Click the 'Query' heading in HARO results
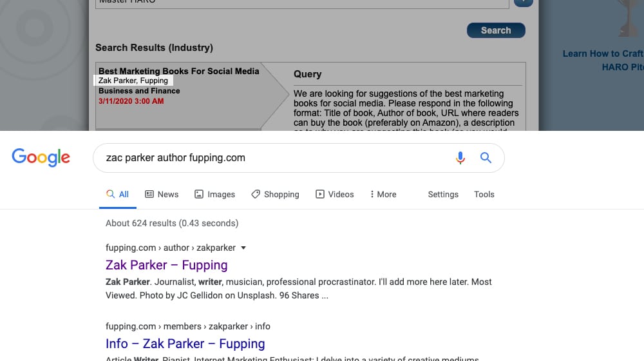 click(x=308, y=74)
